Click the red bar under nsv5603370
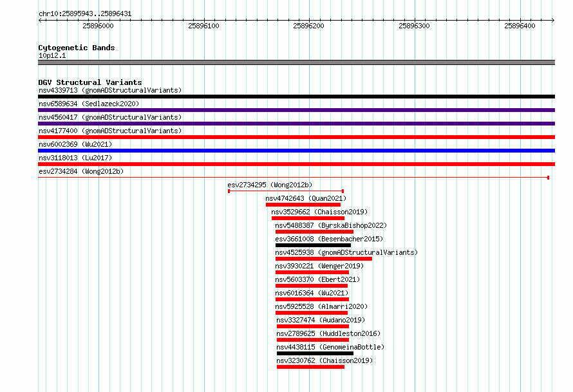 tap(312, 286)
